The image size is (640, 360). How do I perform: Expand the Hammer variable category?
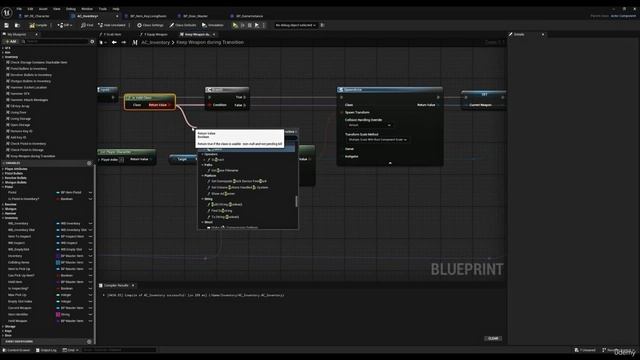pos(3,213)
